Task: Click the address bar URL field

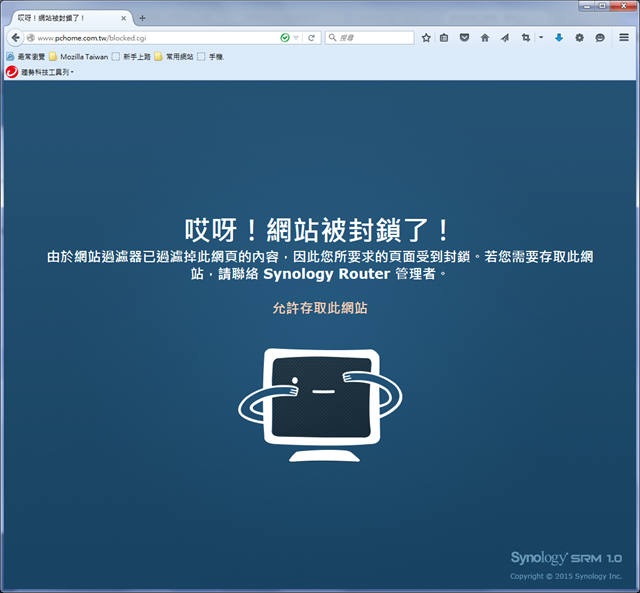Action: [157, 38]
